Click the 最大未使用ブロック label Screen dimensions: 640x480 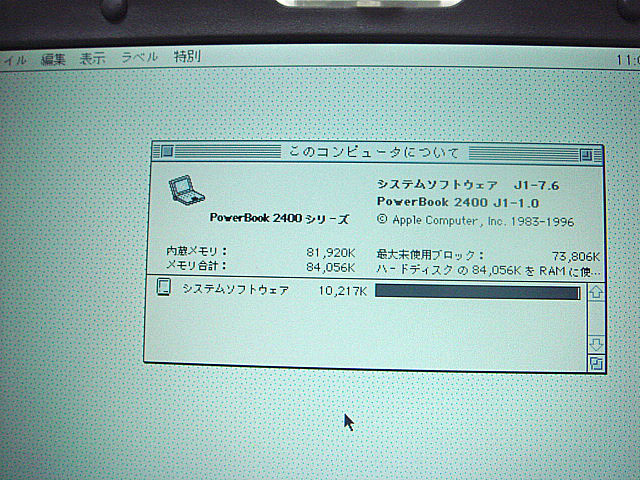pyautogui.click(x=430, y=255)
